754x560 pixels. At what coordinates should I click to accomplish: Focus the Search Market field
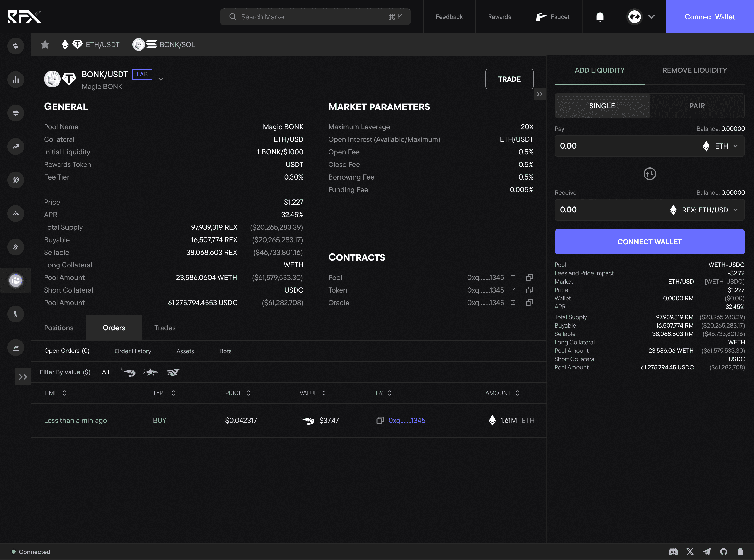(x=315, y=16)
